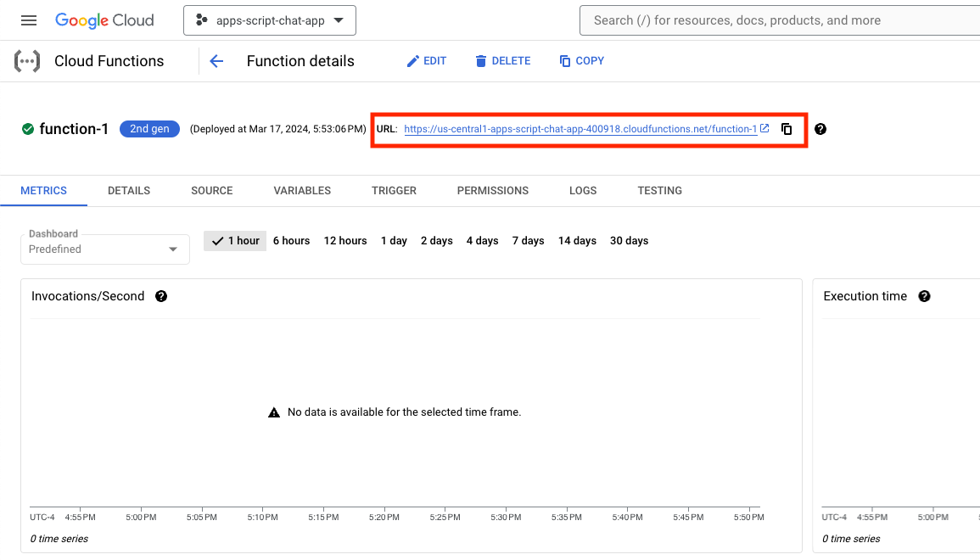Select the 6 hours time range
The height and width of the screenshot is (560, 980).
pyautogui.click(x=291, y=241)
